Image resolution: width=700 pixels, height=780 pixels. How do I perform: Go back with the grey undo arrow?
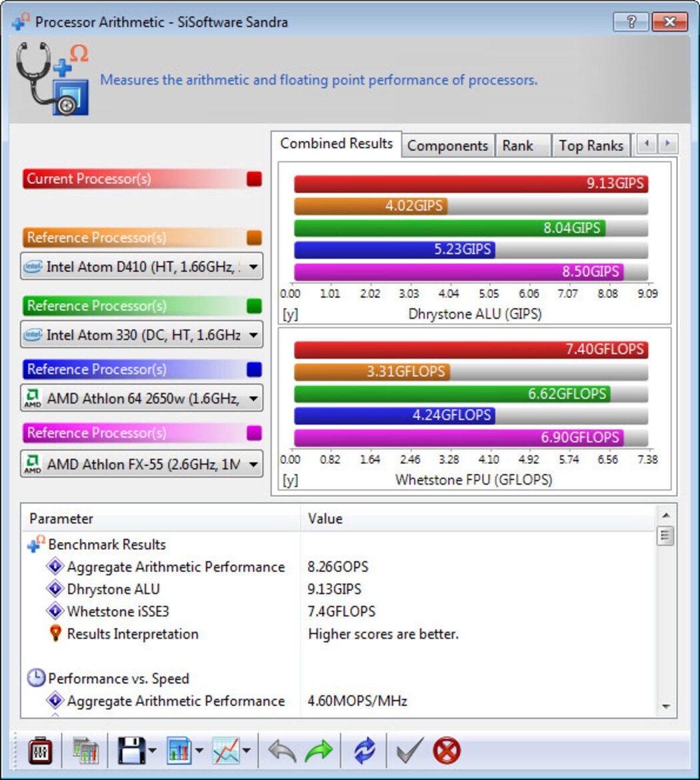(x=282, y=751)
